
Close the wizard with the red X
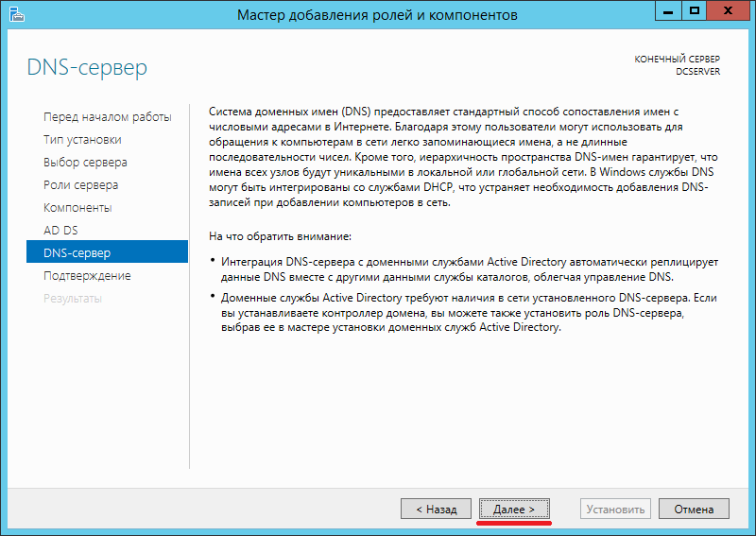coord(728,11)
